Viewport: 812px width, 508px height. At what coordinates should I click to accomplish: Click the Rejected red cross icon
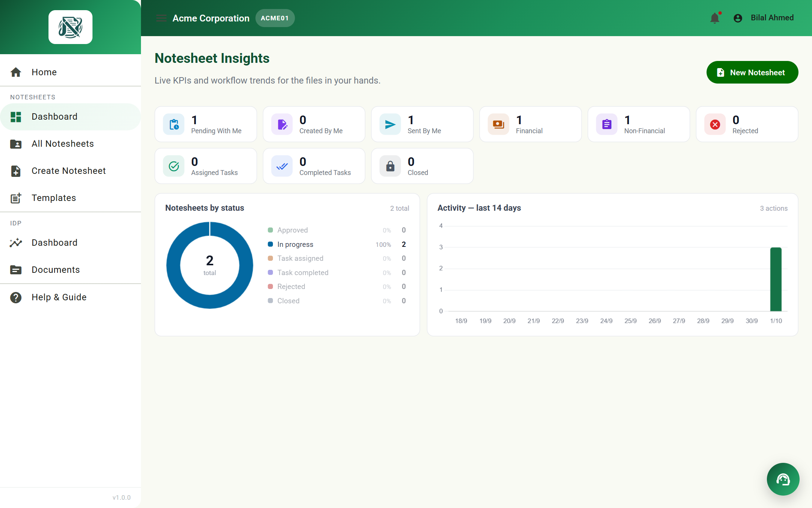point(715,124)
